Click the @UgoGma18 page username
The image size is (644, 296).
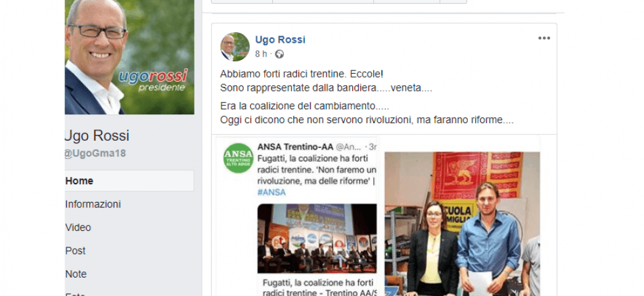[x=95, y=154]
